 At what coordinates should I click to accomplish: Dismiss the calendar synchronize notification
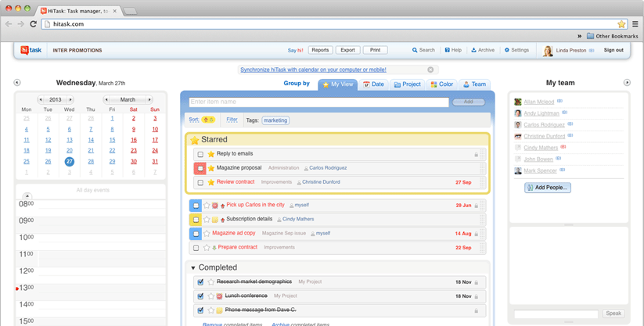(x=430, y=70)
